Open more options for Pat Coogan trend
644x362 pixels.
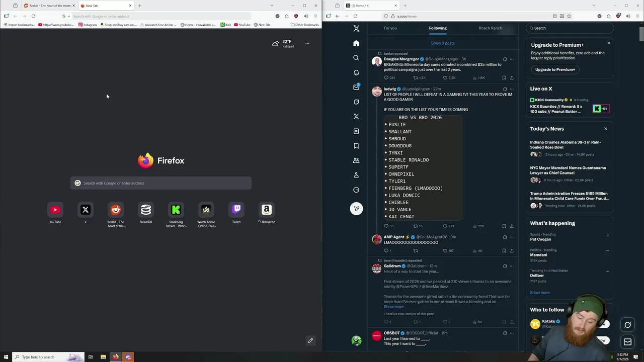607,235
